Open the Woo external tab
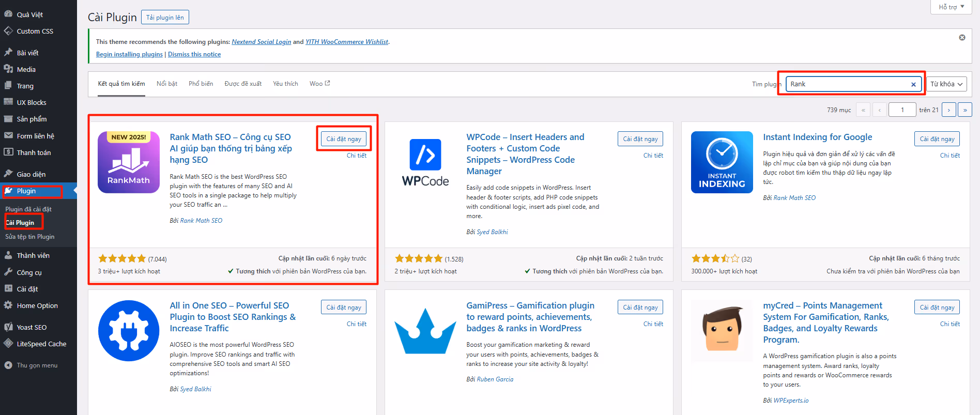980x415 pixels. [x=319, y=84]
